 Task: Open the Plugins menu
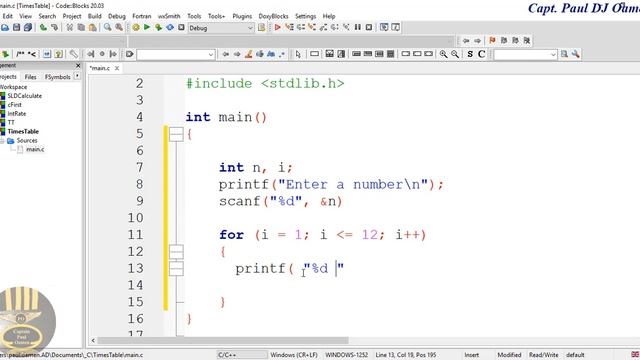pyautogui.click(x=242, y=16)
